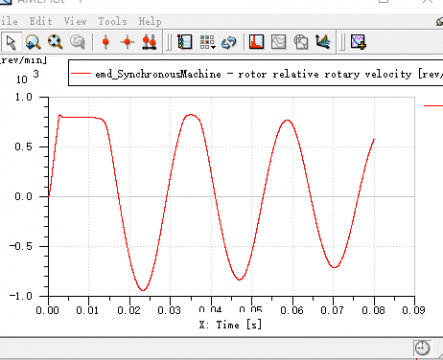Click the grey 3D cube plot icon
This screenshot has height=360, width=443.
tap(301, 42)
